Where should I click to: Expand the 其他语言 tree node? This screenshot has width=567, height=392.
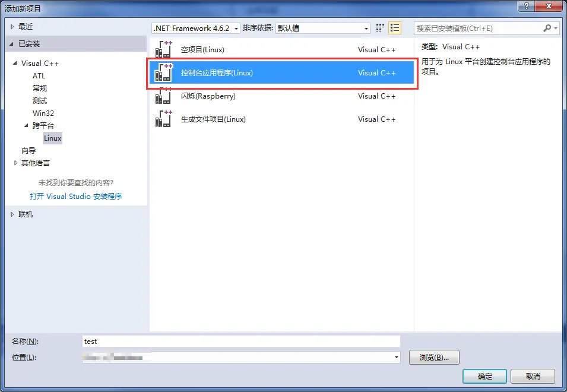pos(15,163)
